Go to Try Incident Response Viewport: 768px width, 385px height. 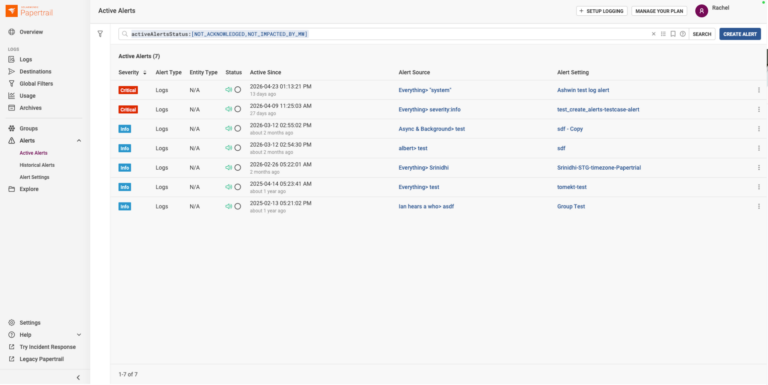point(48,347)
